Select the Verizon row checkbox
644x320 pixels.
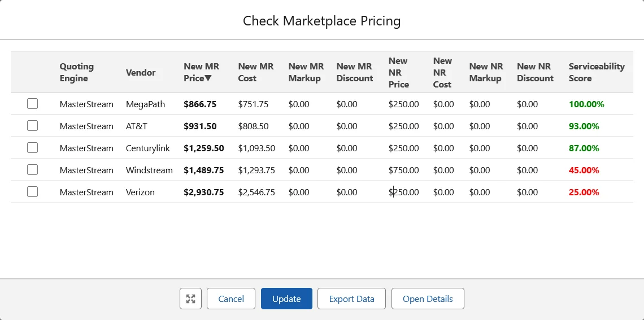pyautogui.click(x=33, y=192)
